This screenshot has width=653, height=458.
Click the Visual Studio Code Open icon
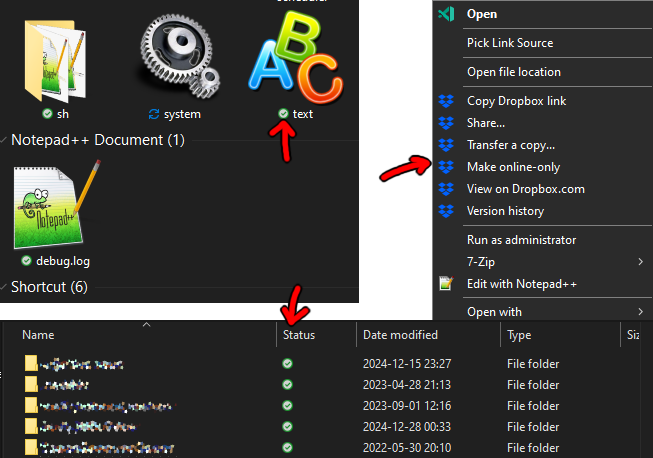click(446, 14)
